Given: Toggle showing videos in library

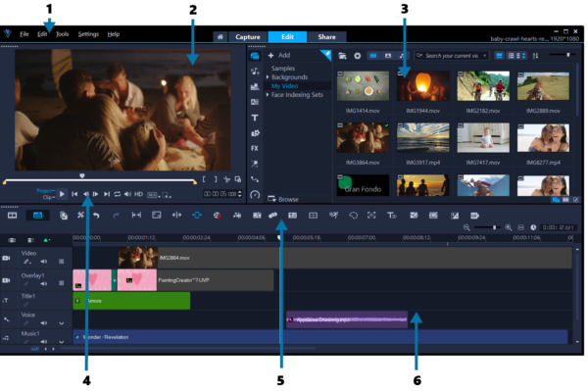Looking at the screenshot, I should 373,56.
